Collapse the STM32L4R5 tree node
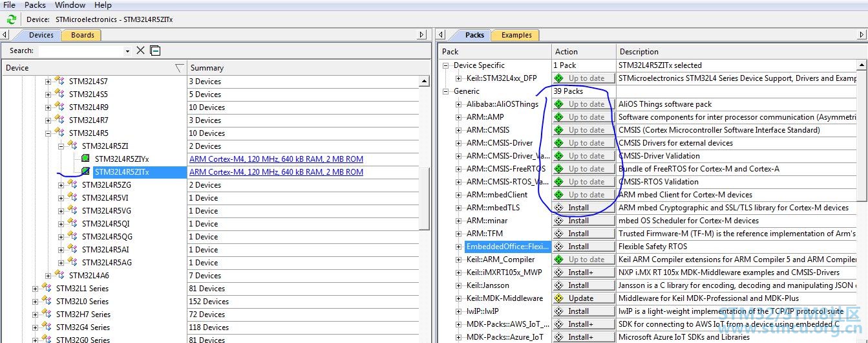This screenshot has height=343, width=868. click(x=48, y=133)
